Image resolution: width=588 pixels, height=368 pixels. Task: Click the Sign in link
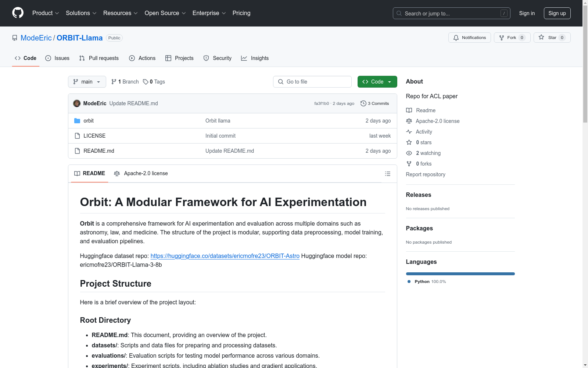[x=527, y=13]
